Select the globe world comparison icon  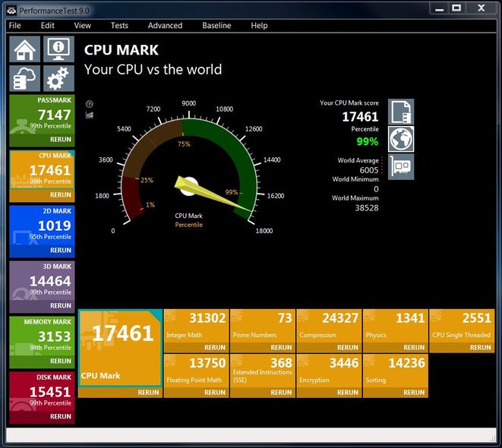click(x=401, y=139)
